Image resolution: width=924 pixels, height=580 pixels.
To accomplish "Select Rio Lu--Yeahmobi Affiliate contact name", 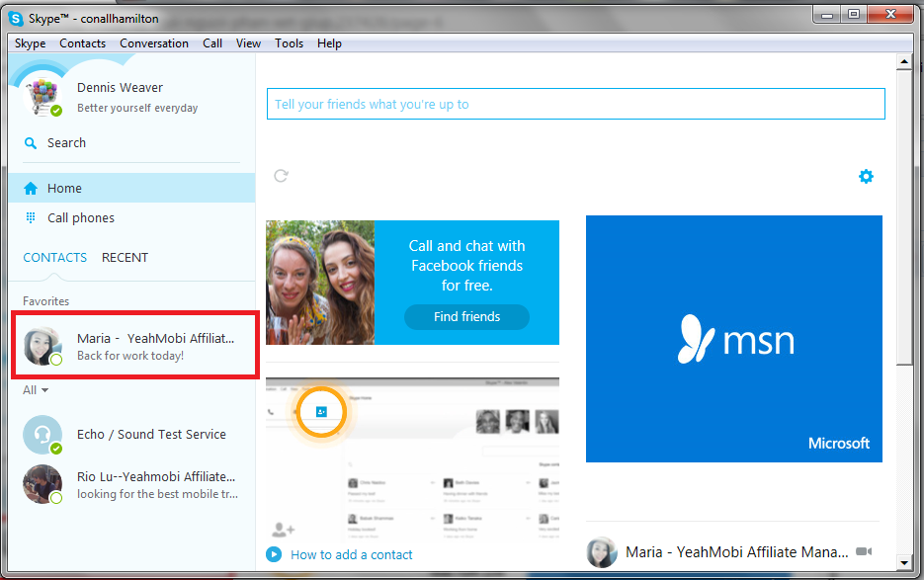I will click(x=156, y=477).
